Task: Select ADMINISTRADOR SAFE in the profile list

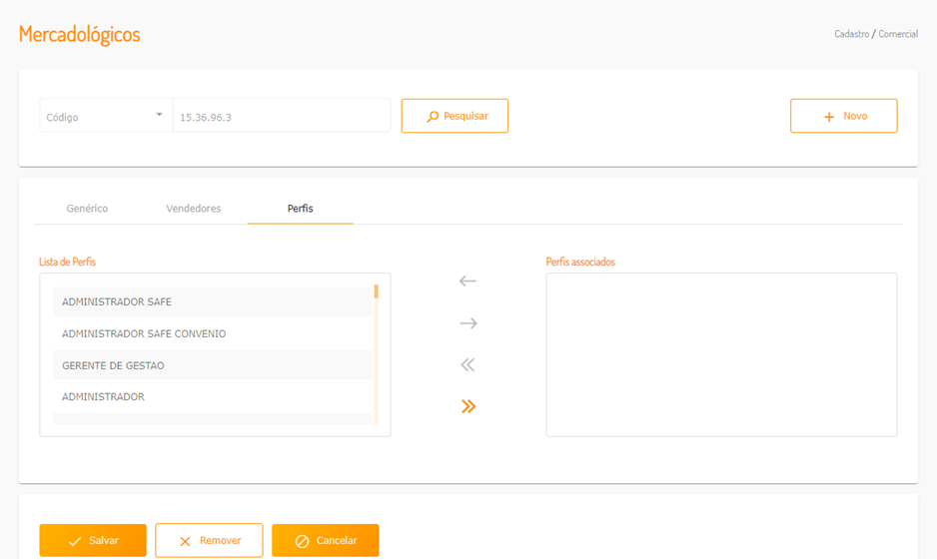Action: click(x=213, y=302)
